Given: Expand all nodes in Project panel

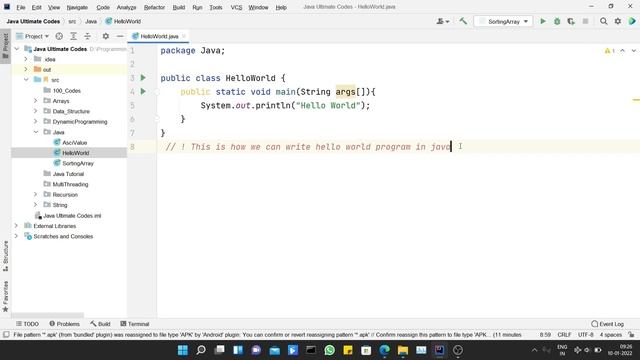Looking at the screenshot, I should coord(73,36).
